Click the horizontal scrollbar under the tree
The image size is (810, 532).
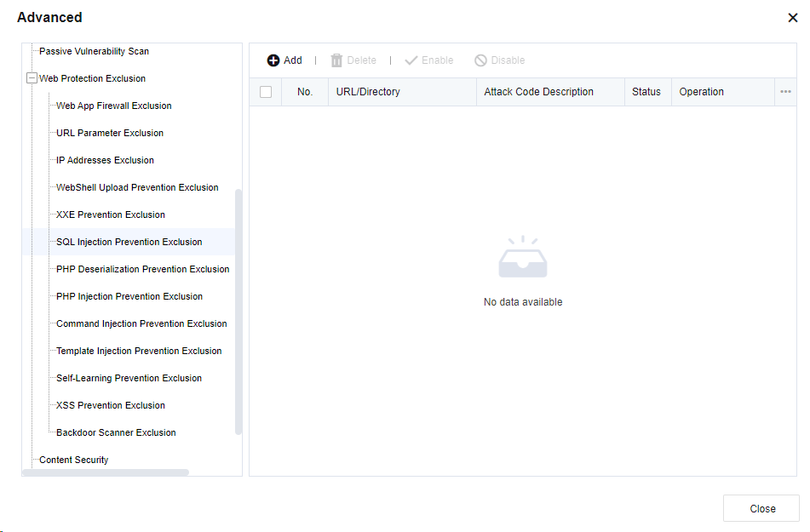pyautogui.click(x=105, y=472)
